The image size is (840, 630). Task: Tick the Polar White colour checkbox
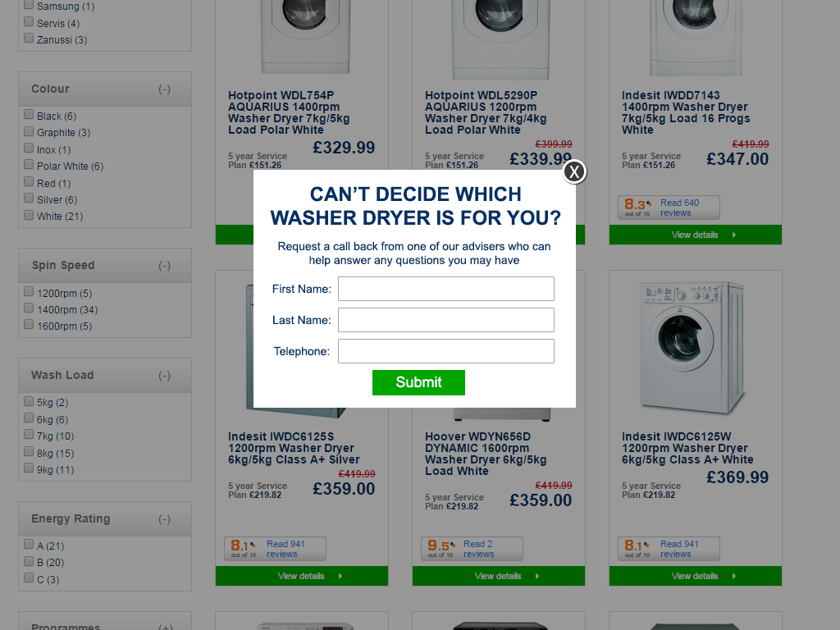[29, 165]
